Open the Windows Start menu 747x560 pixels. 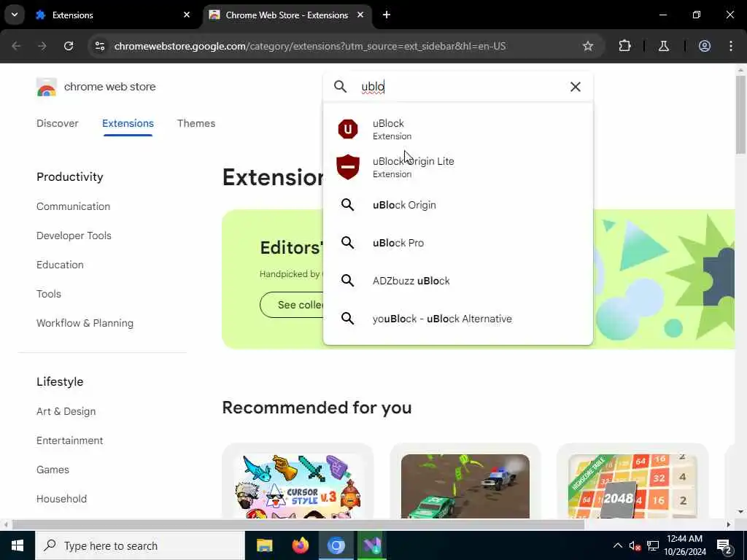click(x=18, y=545)
